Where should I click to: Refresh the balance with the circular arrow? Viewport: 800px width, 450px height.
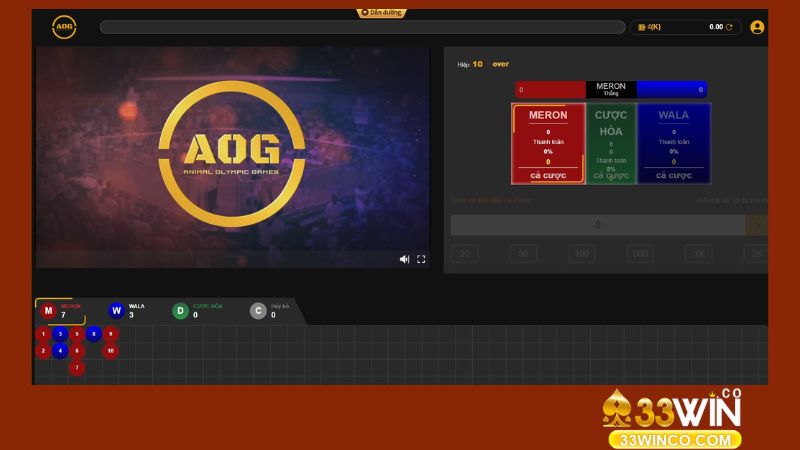[x=729, y=27]
